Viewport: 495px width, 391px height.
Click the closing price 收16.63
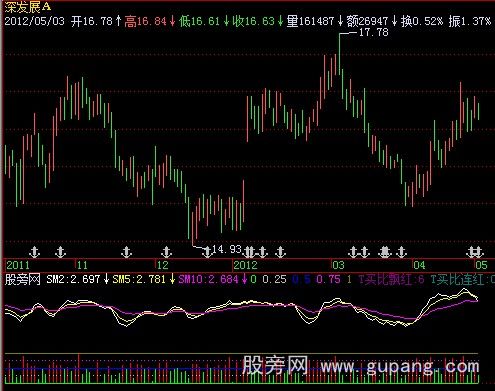253,21
